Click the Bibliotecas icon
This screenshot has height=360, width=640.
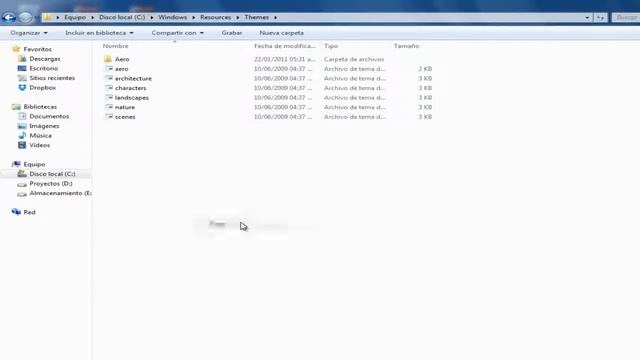(16, 107)
